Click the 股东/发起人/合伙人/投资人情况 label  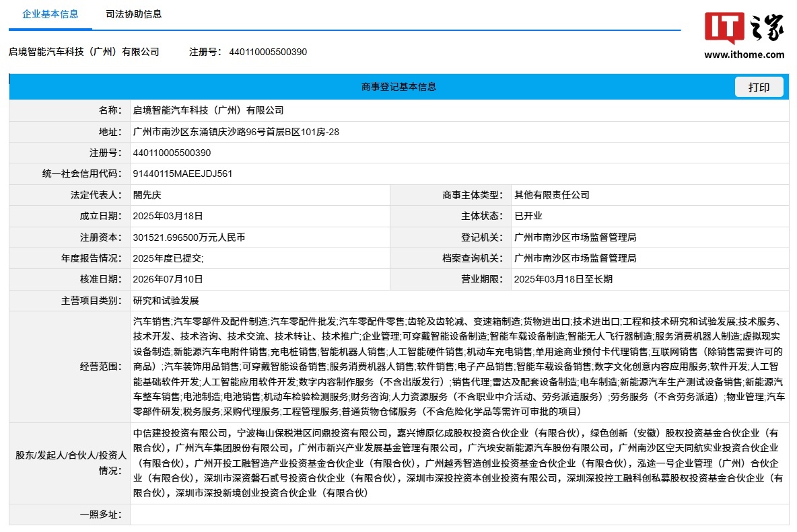point(71,463)
